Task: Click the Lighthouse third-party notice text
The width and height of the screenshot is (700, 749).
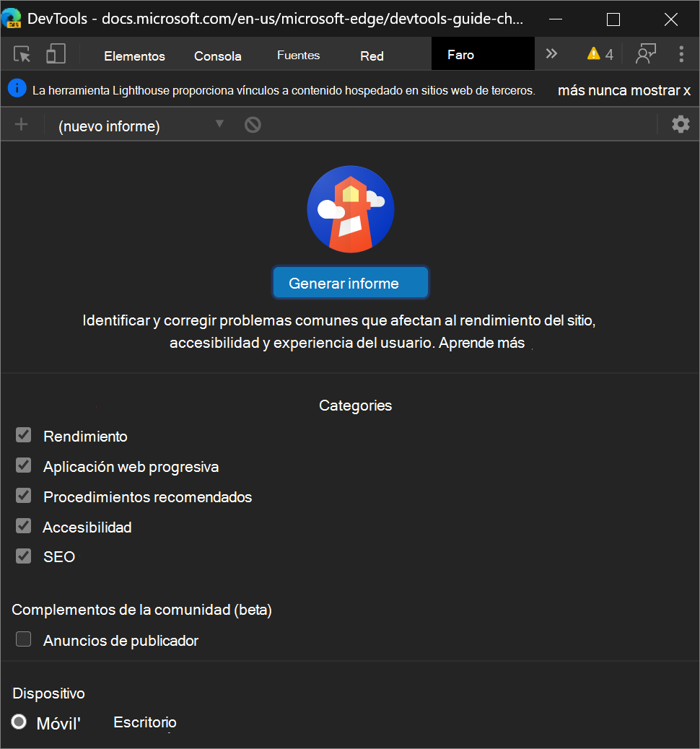Action: coord(284,90)
